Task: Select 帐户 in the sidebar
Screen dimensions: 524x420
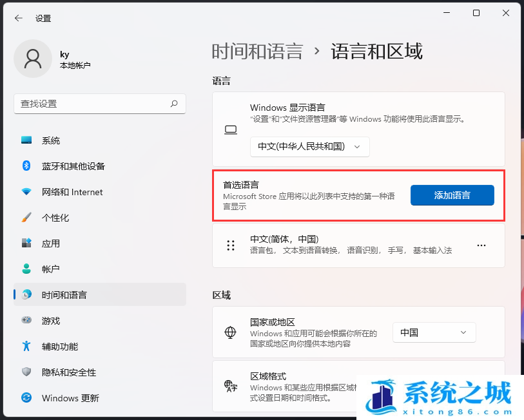Action: (x=100, y=269)
